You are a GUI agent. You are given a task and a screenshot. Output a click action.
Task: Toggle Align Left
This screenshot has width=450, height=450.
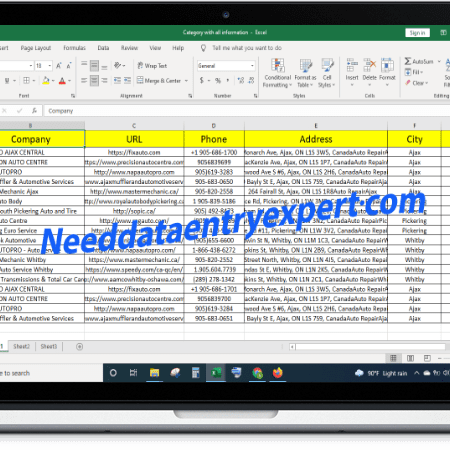pos(84,80)
